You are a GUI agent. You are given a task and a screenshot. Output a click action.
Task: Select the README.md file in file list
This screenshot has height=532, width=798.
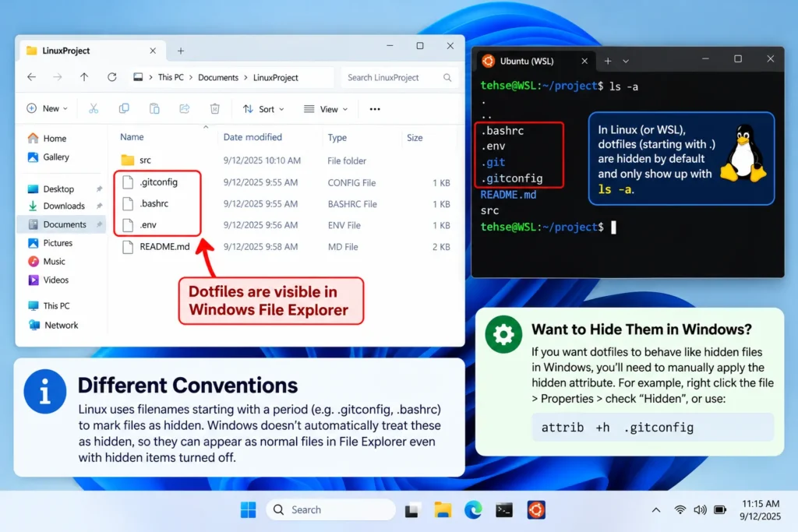point(287,247)
